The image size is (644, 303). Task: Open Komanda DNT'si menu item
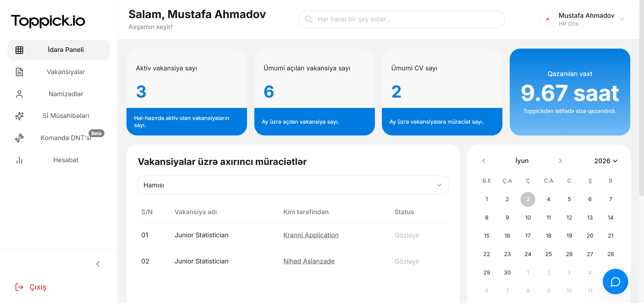pos(58,138)
